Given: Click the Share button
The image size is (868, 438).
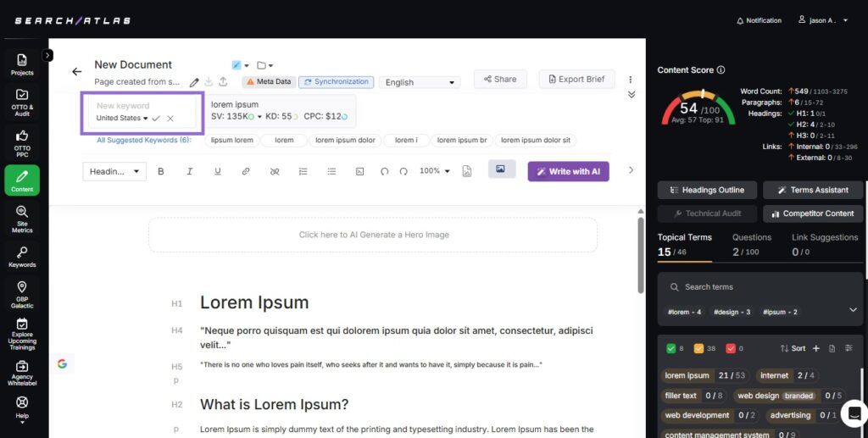Looking at the screenshot, I should click(x=500, y=79).
